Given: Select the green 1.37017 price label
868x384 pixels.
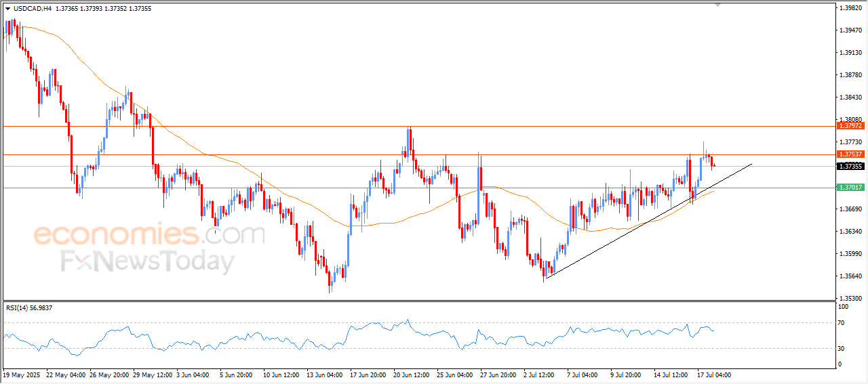Looking at the screenshot, I should point(850,187).
